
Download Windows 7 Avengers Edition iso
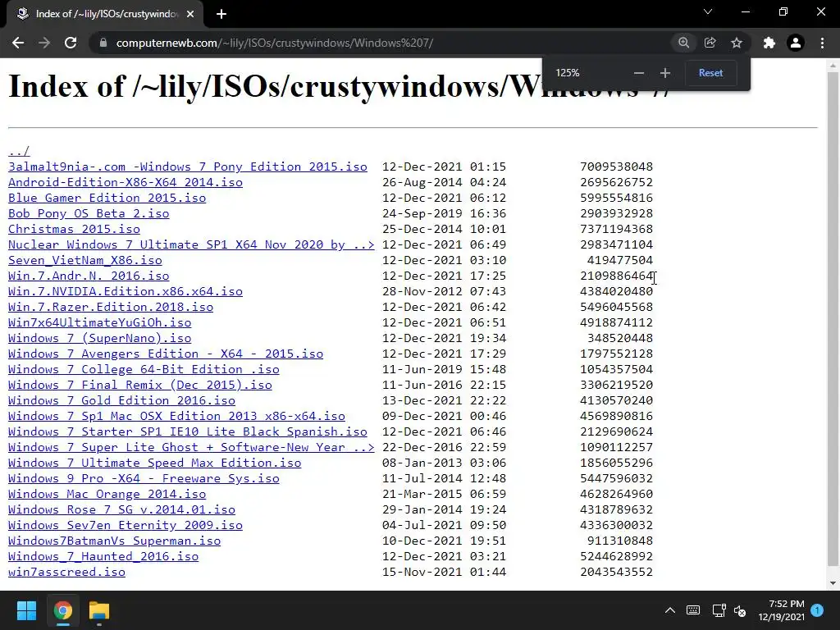coord(166,354)
